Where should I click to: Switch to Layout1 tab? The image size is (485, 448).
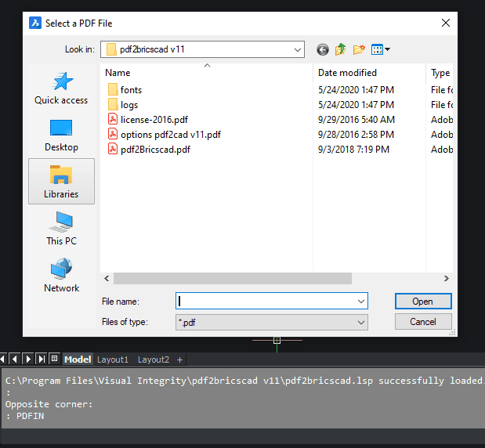tap(113, 359)
